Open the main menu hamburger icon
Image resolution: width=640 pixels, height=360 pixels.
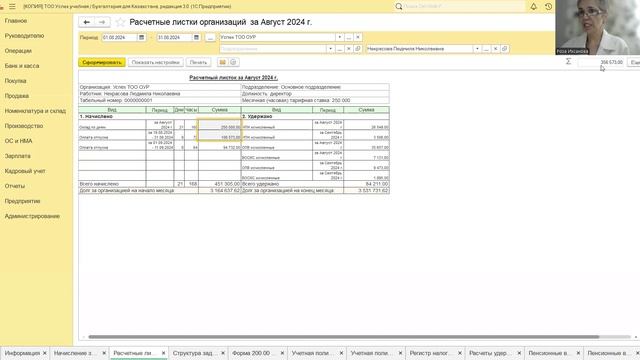[12, 7]
